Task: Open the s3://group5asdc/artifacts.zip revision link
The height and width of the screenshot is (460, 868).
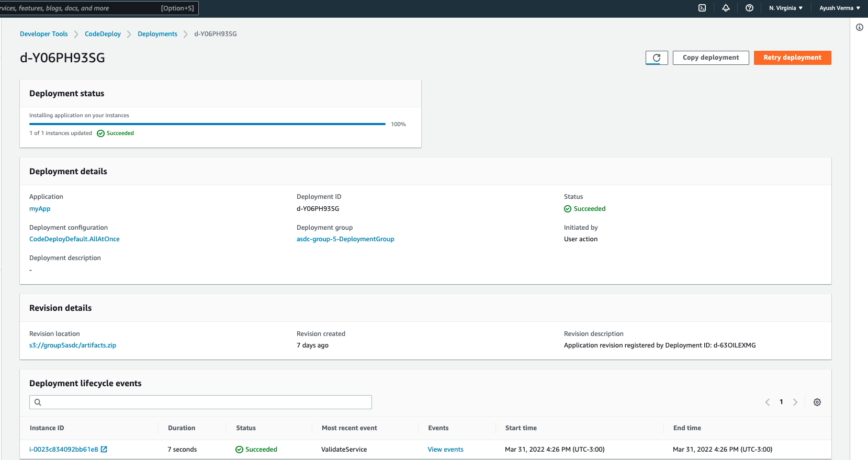Action: coord(73,345)
